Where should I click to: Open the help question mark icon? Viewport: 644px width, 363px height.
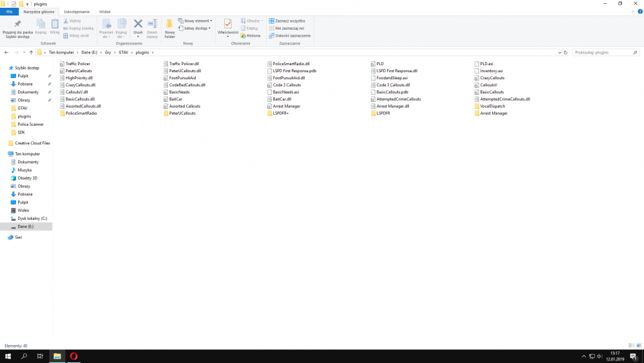coord(640,12)
